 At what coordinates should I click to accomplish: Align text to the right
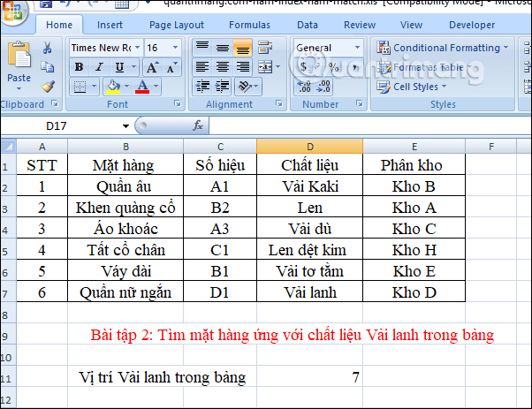point(243,67)
